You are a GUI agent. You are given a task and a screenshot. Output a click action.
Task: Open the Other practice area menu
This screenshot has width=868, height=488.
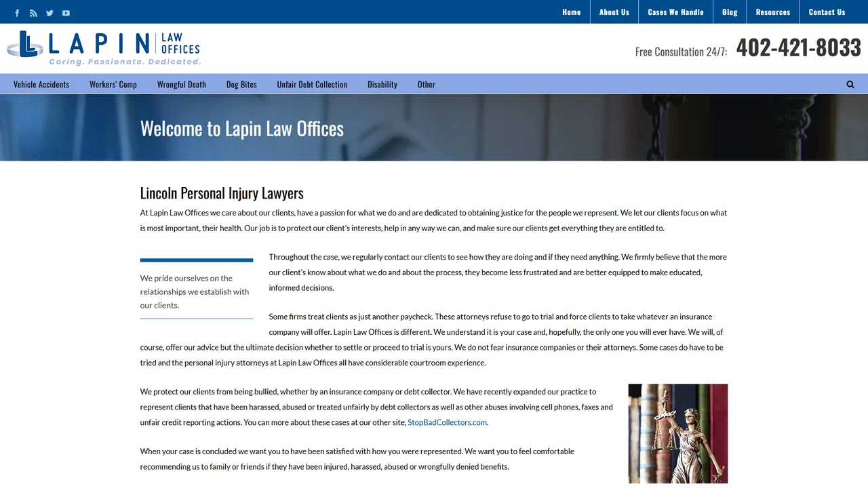click(x=427, y=84)
